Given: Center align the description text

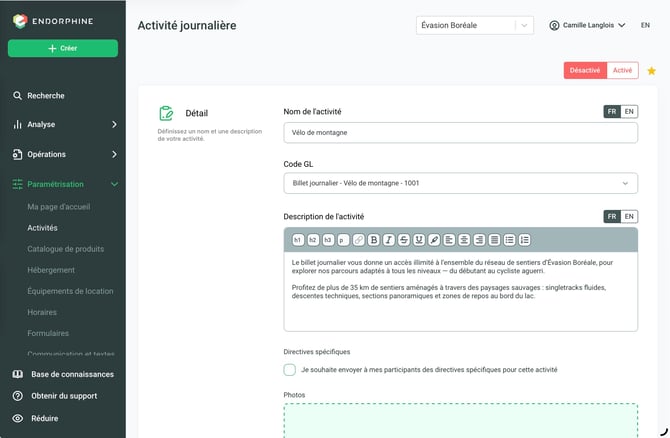Looking at the screenshot, I should coord(464,240).
